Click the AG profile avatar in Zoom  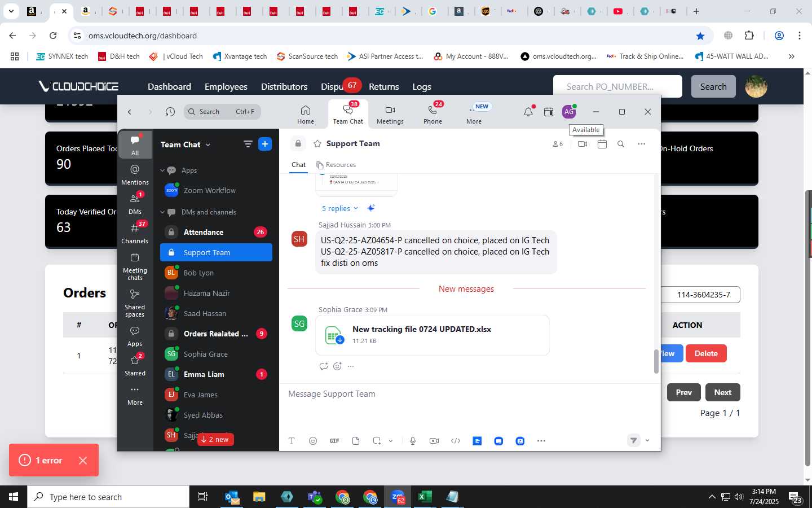569,112
